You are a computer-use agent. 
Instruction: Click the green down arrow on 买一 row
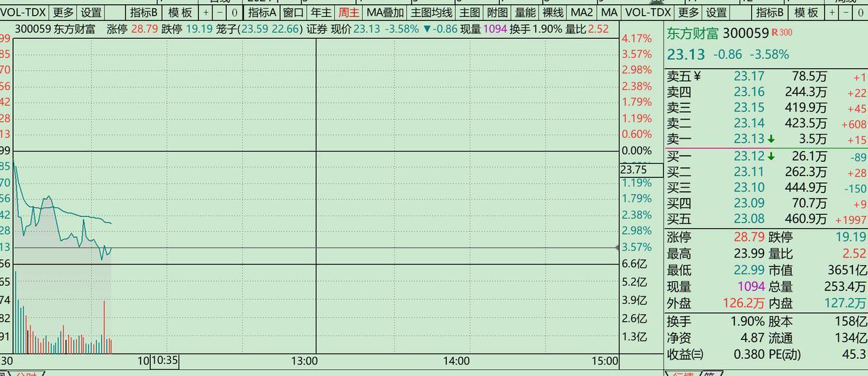(772, 156)
